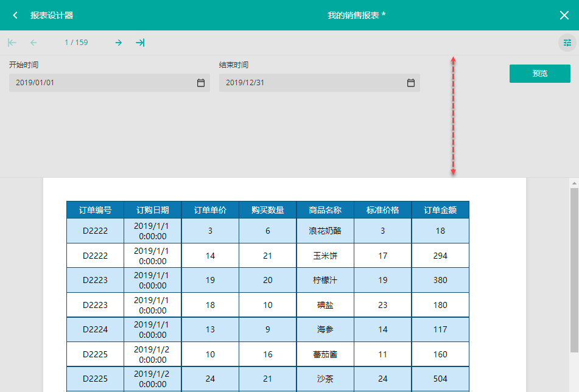Click the page number indicator 1 / 159
Image resolution: width=579 pixels, height=392 pixels.
click(76, 43)
